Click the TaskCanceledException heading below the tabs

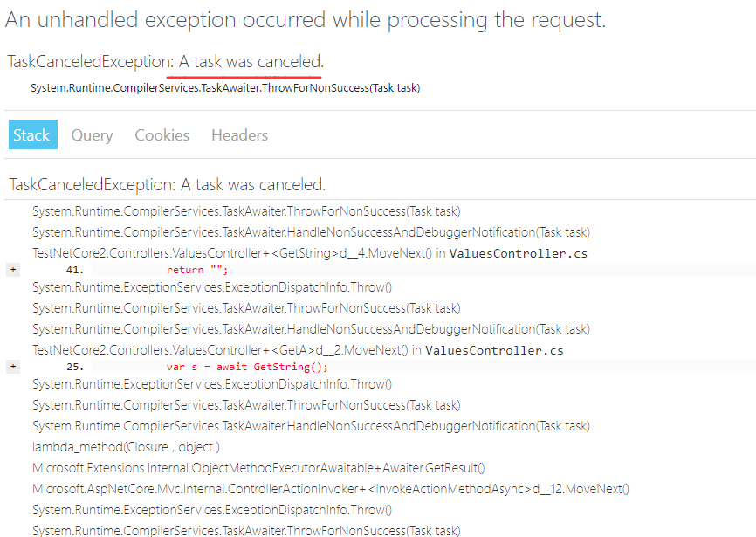tap(166, 184)
